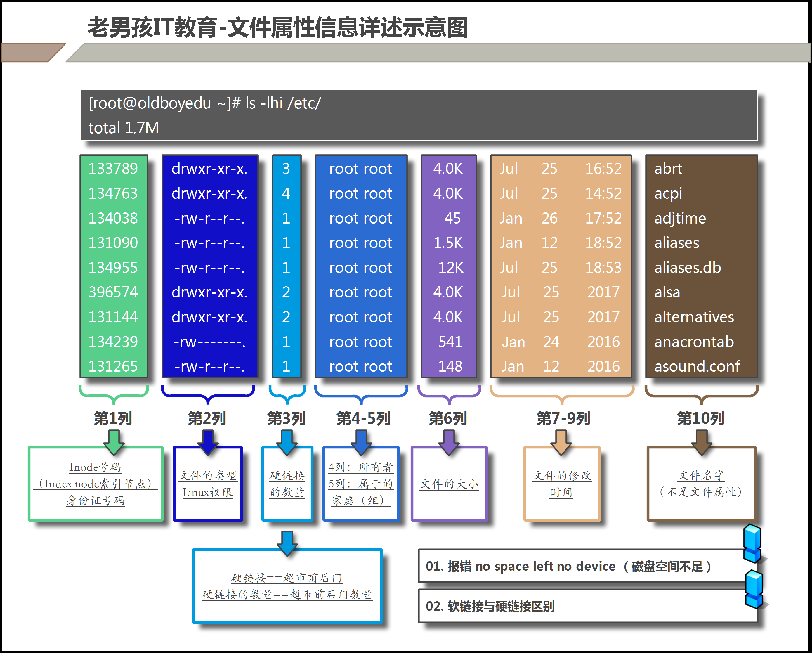Click the tan arrow under 第7-9列
Screen dimensions: 812x653
561,441
